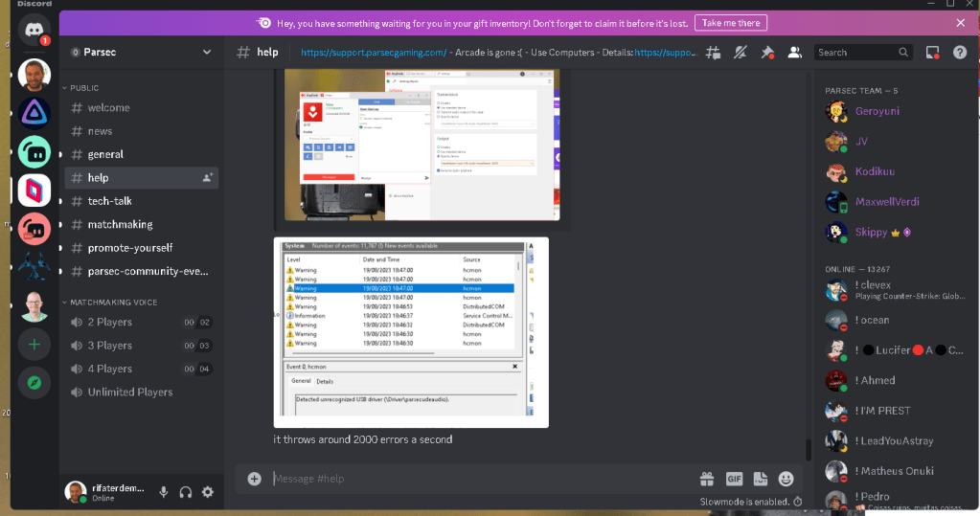Open the Event Viewer screenshot attachment
This screenshot has width=980, height=516.
pyautogui.click(x=411, y=332)
